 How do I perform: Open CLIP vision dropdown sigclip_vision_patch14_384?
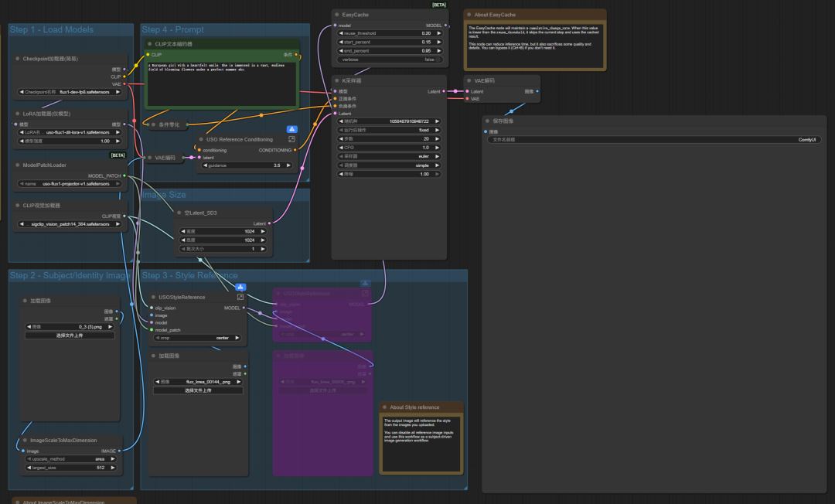[x=70, y=224]
